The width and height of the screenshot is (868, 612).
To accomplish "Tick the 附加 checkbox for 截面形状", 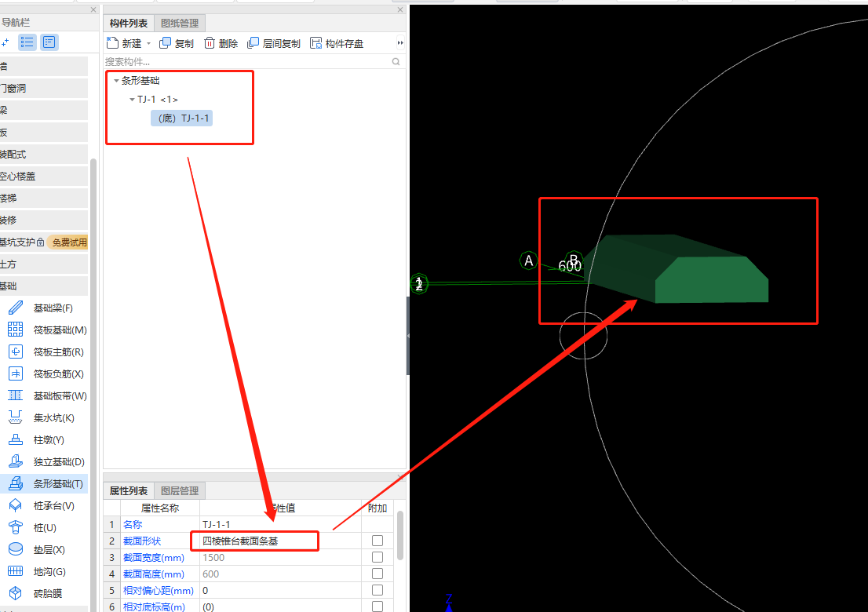I will pyautogui.click(x=377, y=541).
